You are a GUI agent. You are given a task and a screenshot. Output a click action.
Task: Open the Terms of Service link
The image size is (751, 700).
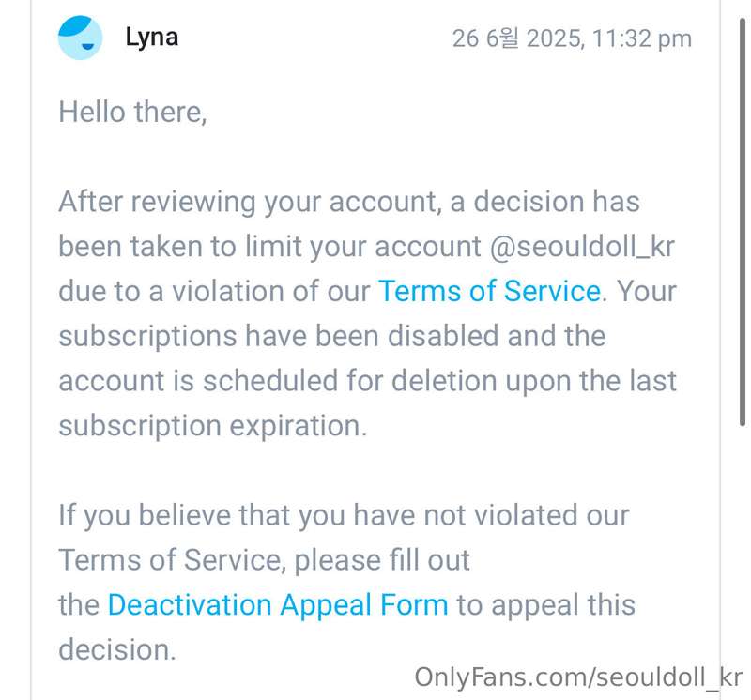coord(489,291)
